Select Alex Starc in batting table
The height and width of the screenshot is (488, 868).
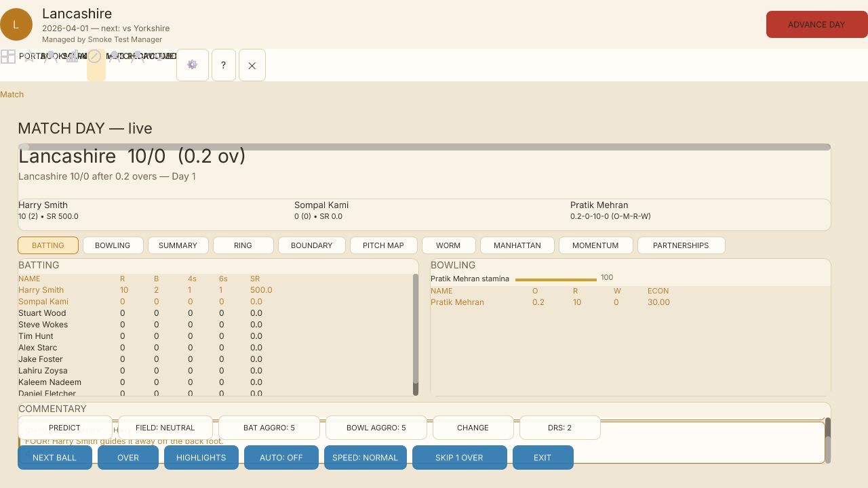[216, 348]
